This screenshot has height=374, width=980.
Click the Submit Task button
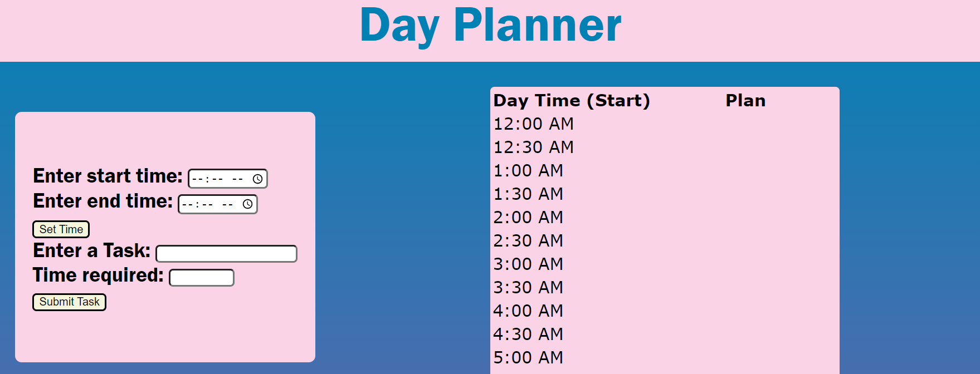[69, 302]
